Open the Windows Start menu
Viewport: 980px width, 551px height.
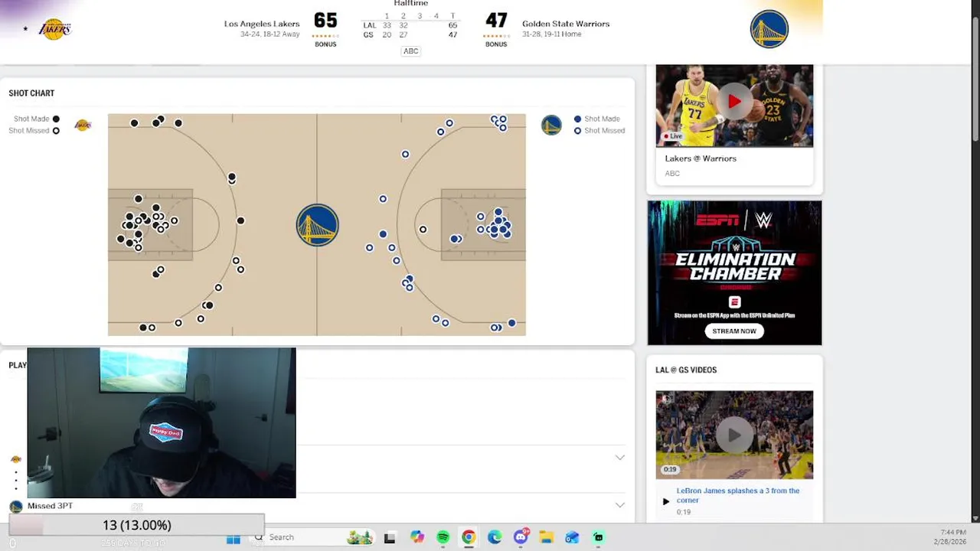[x=234, y=538]
